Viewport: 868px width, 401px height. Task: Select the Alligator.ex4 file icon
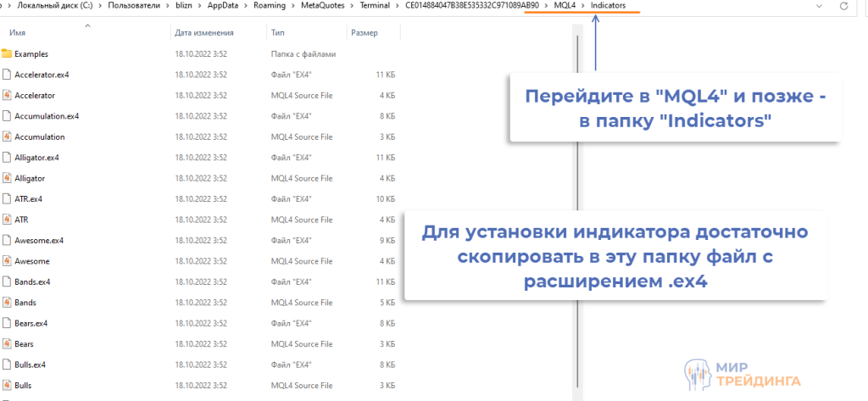[x=7, y=158]
